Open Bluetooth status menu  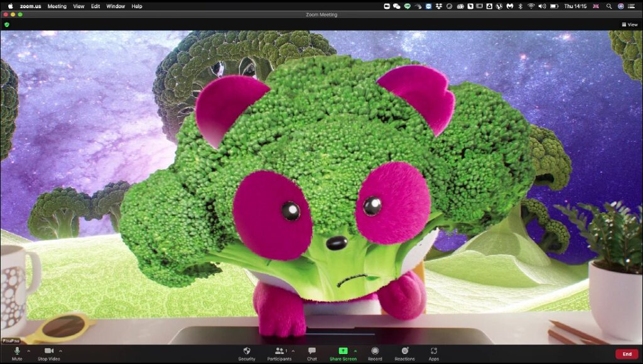[x=521, y=6]
